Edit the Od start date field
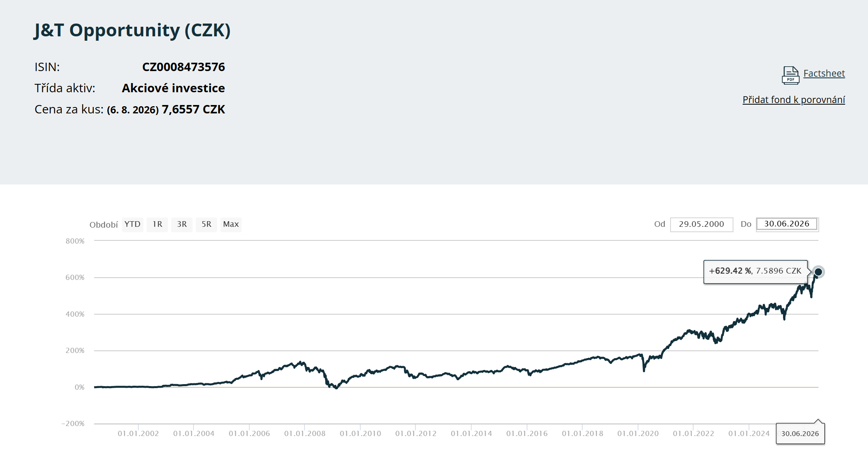This screenshot has height=454, width=868. click(702, 224)
